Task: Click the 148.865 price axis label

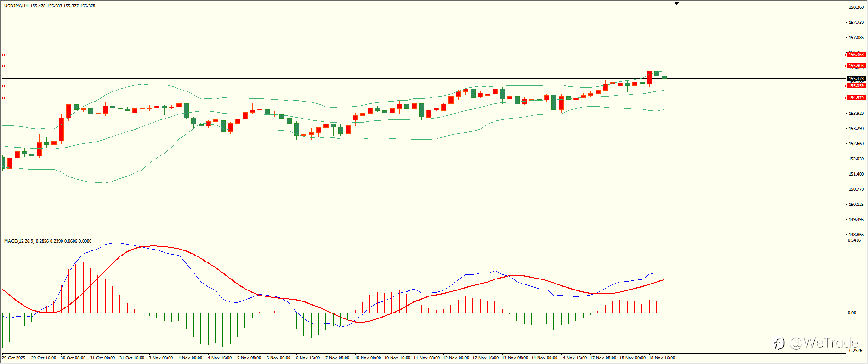Action: click(x=856, y=235)
